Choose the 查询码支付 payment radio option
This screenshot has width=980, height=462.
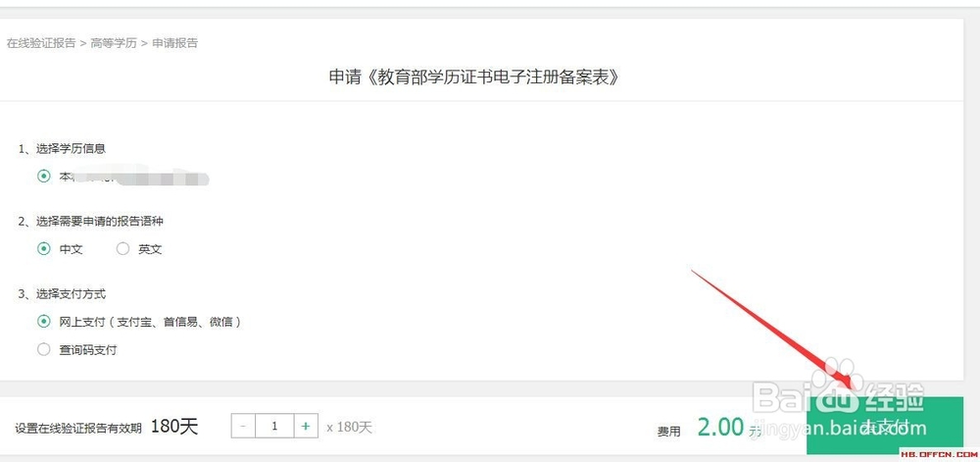point(44,350)
